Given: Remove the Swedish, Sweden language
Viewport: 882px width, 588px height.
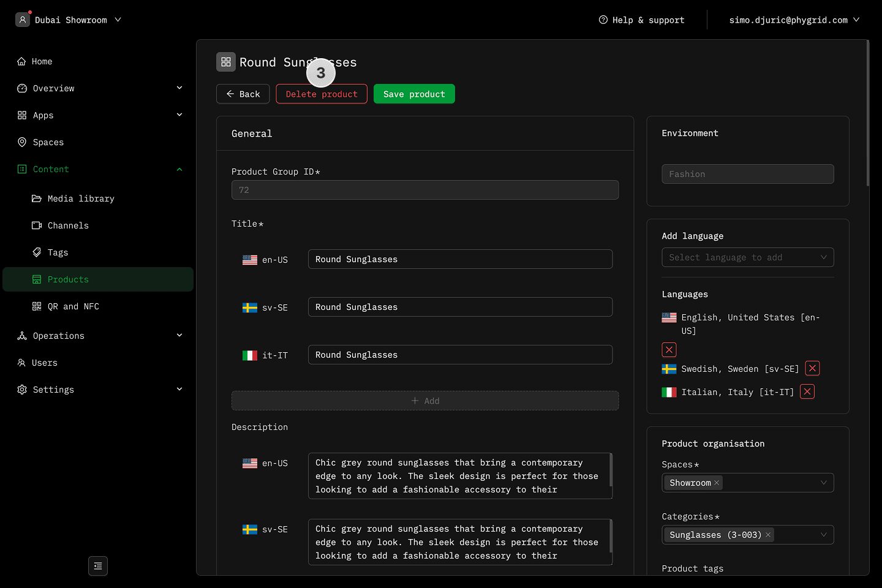Looking at the screenshot, I should tap(812, 368).
